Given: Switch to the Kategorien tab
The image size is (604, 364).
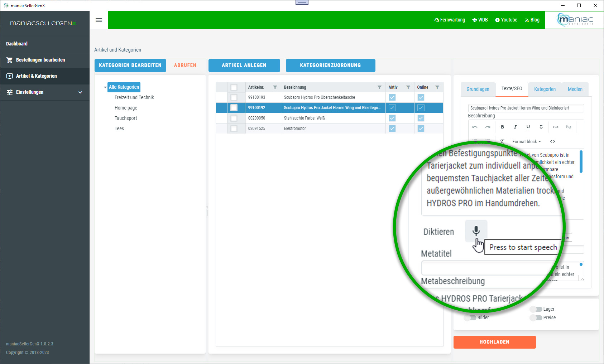Looking at the screenshot, I should point(545,89).
